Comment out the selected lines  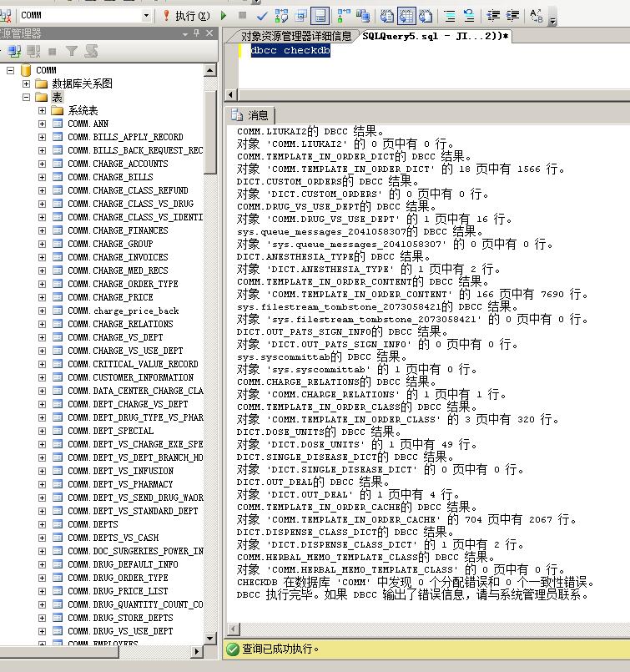(x=450, y=16)
